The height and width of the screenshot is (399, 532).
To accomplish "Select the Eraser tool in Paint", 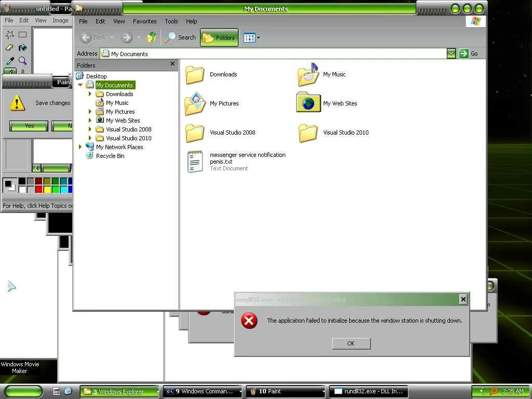I will (x=9, y=47).
